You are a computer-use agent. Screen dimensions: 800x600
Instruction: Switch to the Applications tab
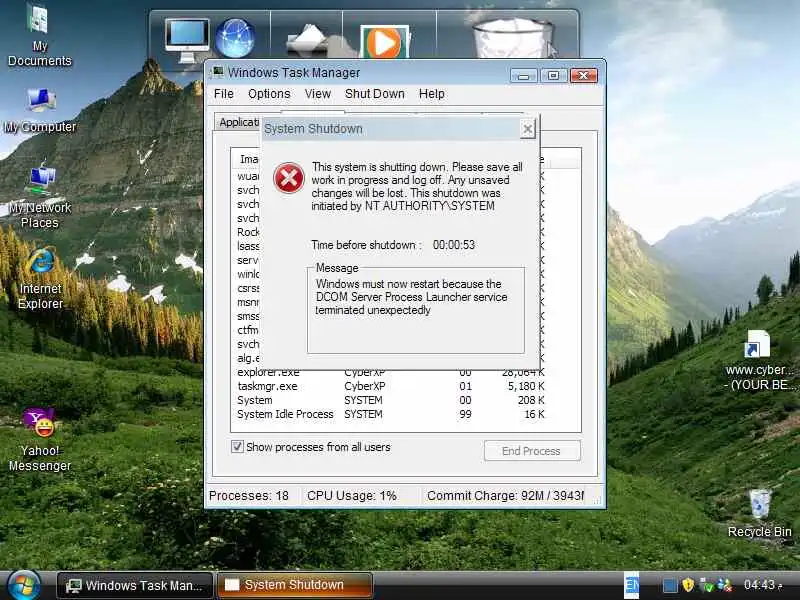coord(238,122)
